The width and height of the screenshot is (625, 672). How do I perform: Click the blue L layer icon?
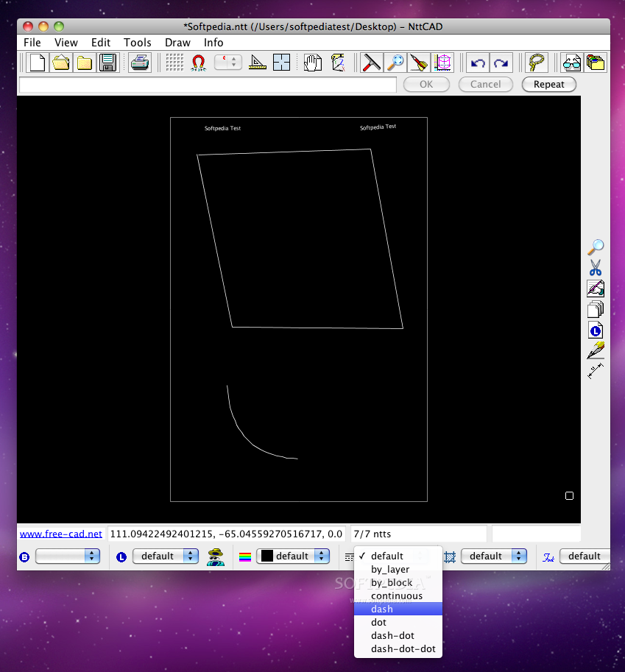point(121,556)
